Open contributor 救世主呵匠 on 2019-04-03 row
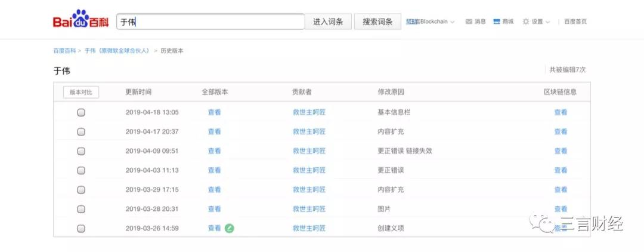This screenshot has height=252, width=644. 309,170
